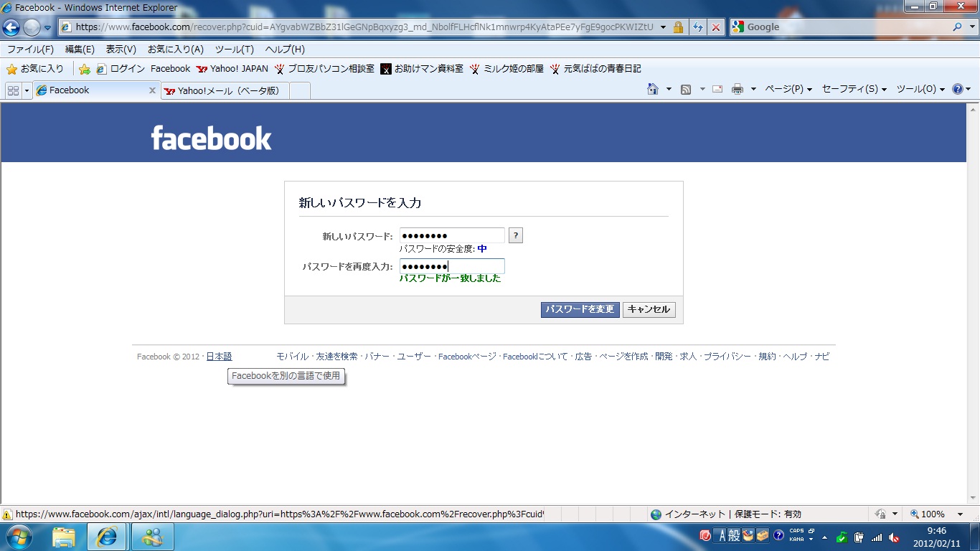This screenshot has height=551, width=980.
Task: Click the Home page icon
Action: (x=653, y=90)
